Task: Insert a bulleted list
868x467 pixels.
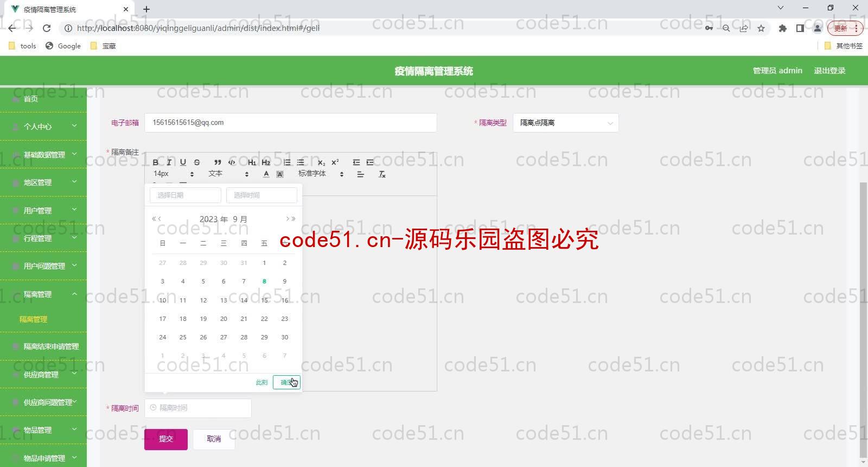Action: coord(301,162)
